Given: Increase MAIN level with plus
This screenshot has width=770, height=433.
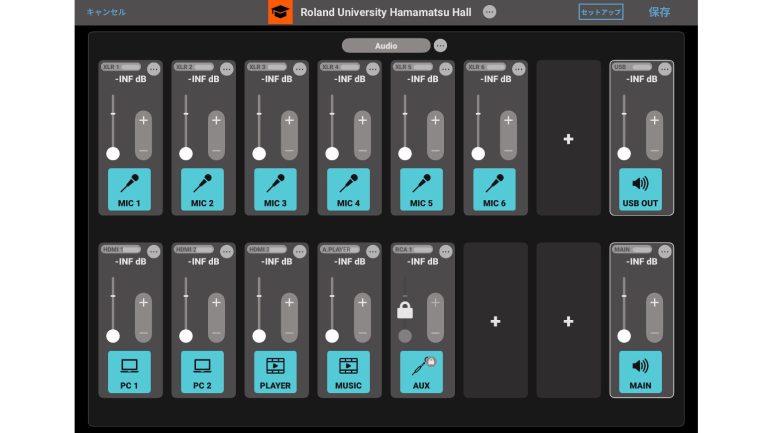Looking at the screenshot, I should 655,303.
